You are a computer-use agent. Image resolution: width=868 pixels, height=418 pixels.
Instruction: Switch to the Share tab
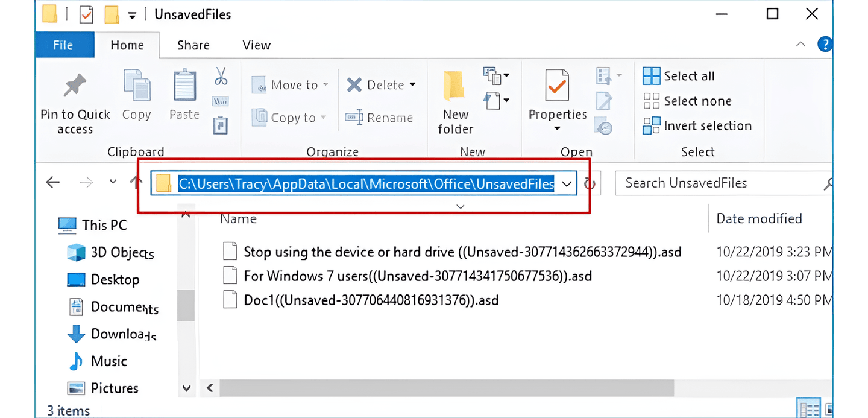tap(193, 45)
